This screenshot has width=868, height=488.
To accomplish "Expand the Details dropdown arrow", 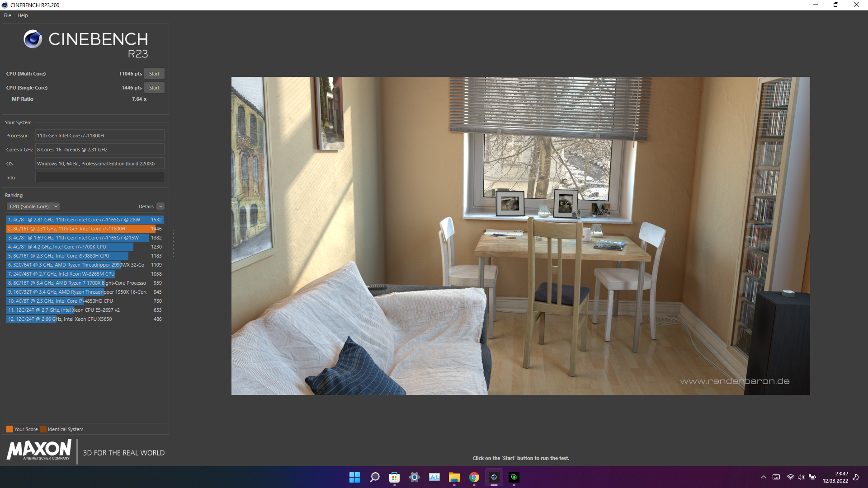I will (160, 206).
